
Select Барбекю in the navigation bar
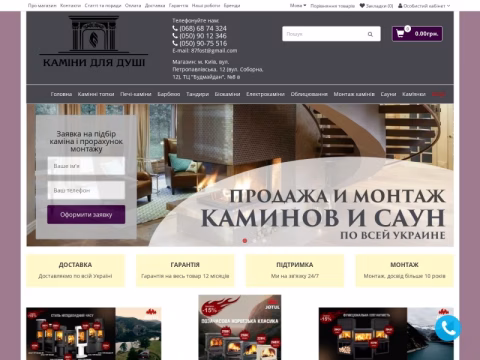tap(169, 94)
